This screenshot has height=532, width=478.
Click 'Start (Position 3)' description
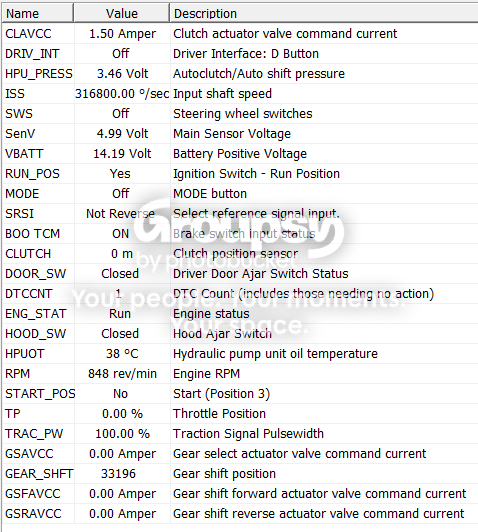click(222, 394)
